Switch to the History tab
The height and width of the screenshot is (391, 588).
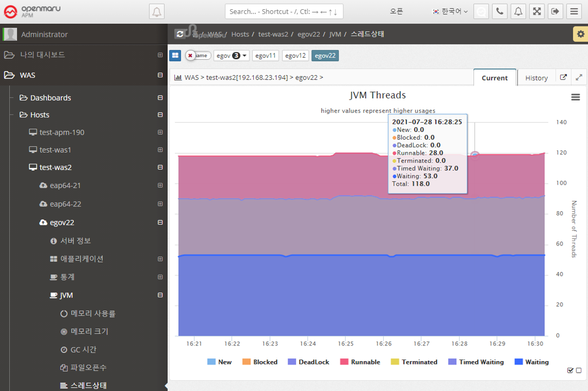pos(536,78)
